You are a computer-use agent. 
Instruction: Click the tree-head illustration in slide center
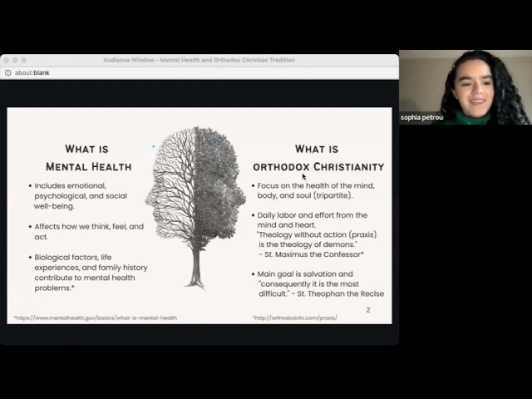coord(196,208)
